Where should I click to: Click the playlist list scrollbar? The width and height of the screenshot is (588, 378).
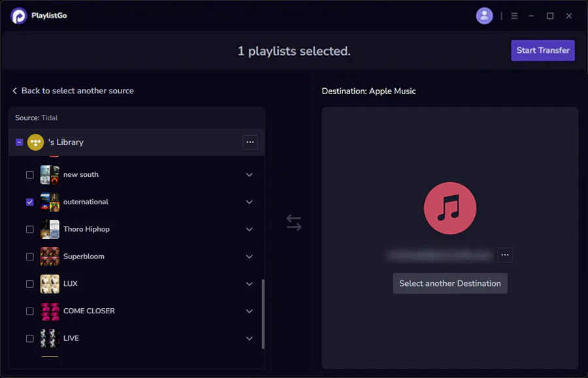coord(263,314)
